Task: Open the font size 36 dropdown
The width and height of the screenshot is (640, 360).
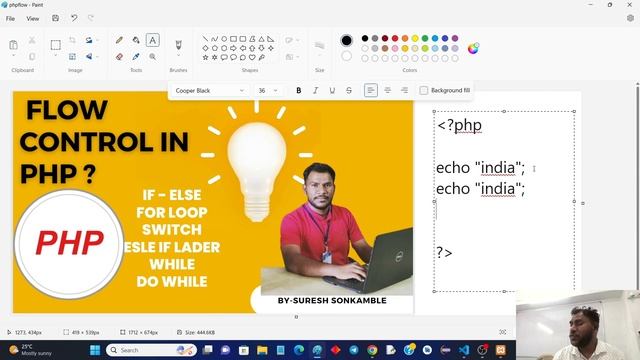Action: [x=268, y=91]
